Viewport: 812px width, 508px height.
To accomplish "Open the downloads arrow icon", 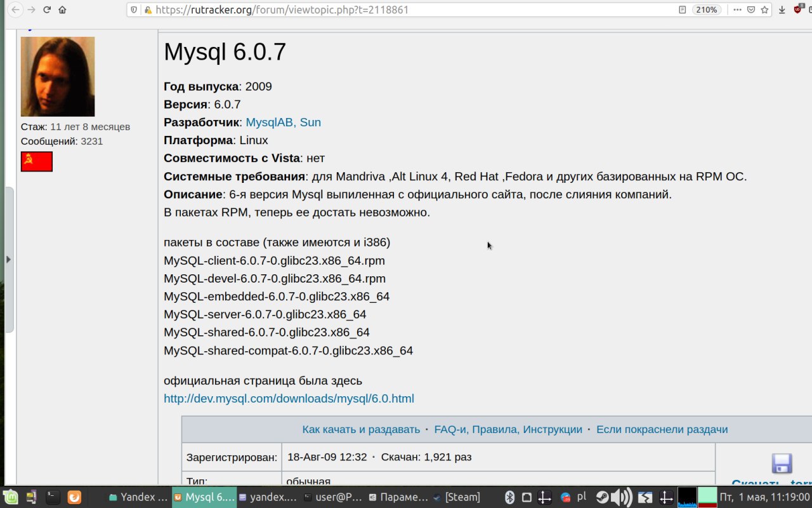I will click(x=782, y=10).
